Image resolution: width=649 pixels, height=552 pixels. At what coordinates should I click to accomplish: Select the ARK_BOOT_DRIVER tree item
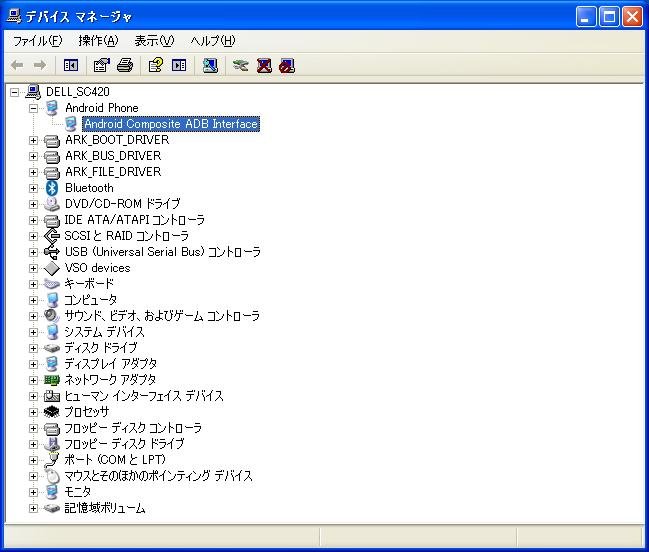click(x=116, y=140)
